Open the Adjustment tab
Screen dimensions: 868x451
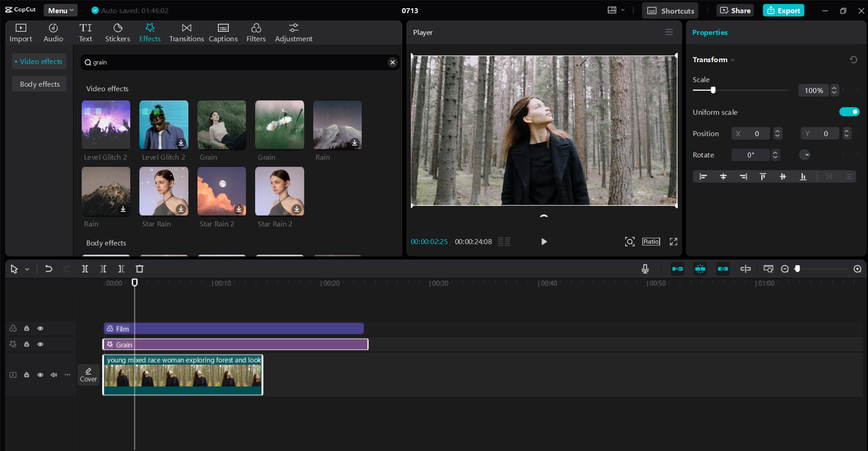[294, 33]
